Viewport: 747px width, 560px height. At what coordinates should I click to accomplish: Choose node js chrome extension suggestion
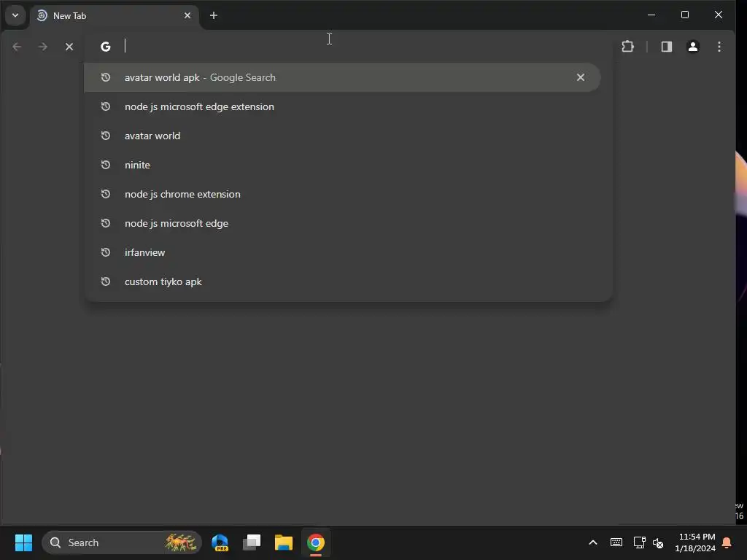coord(342,194)
